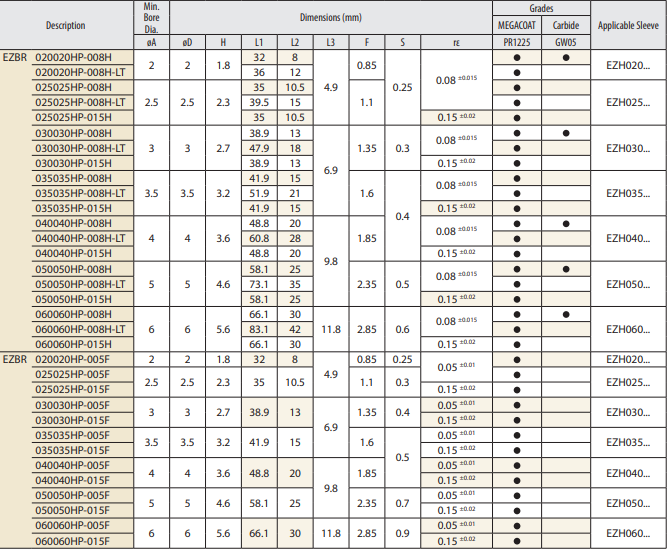Screen dimensions: 669x551
Task: Select row 030030HP-005F description
Action: tap(72, 405)
